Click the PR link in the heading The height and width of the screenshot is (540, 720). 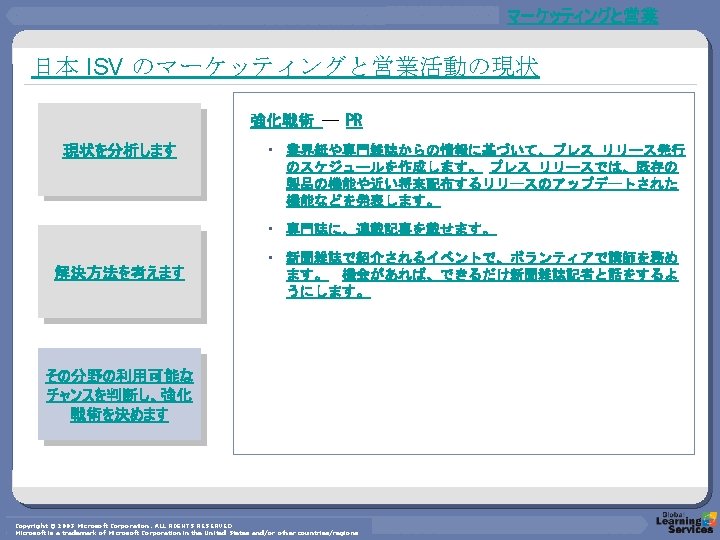(x=354, y=121)
